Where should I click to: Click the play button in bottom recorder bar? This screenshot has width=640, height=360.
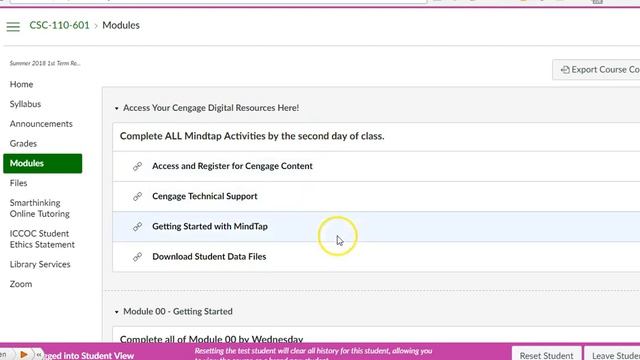(x=24, y=355)
